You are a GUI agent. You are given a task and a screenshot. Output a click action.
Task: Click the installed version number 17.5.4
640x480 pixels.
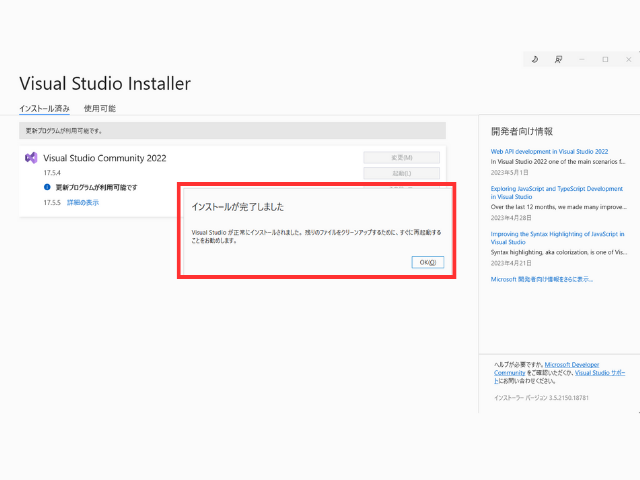coord(52,173)
